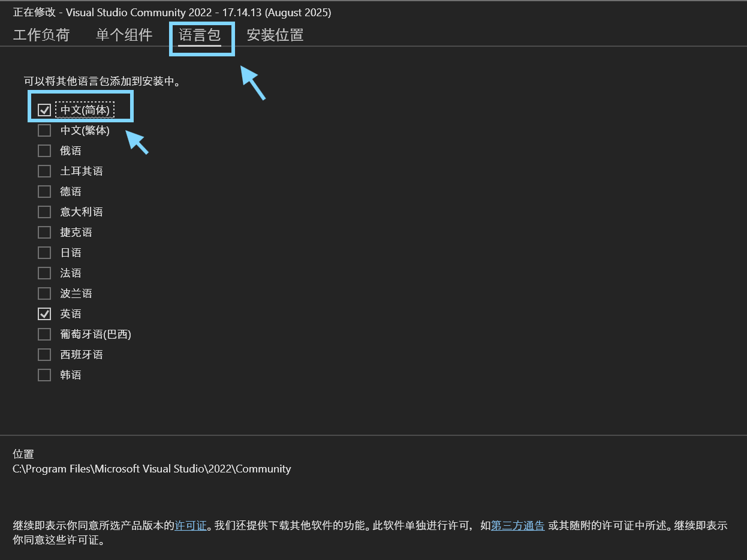The height and width of the screenshot is (560, 747).
Task: Enable the 意大利语 language pack
Action: [44, 212]
